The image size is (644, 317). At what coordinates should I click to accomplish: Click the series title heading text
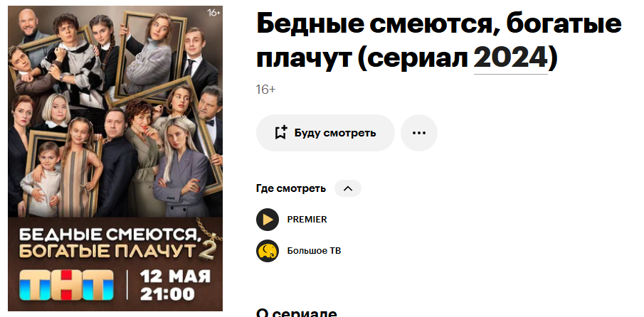[x=438, y=42]
